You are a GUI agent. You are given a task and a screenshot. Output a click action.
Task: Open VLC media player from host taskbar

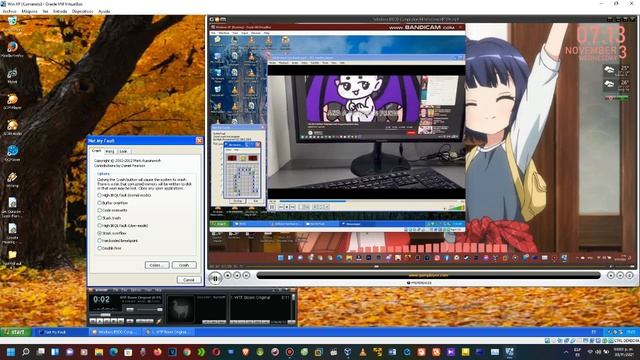tap(363, 352)
